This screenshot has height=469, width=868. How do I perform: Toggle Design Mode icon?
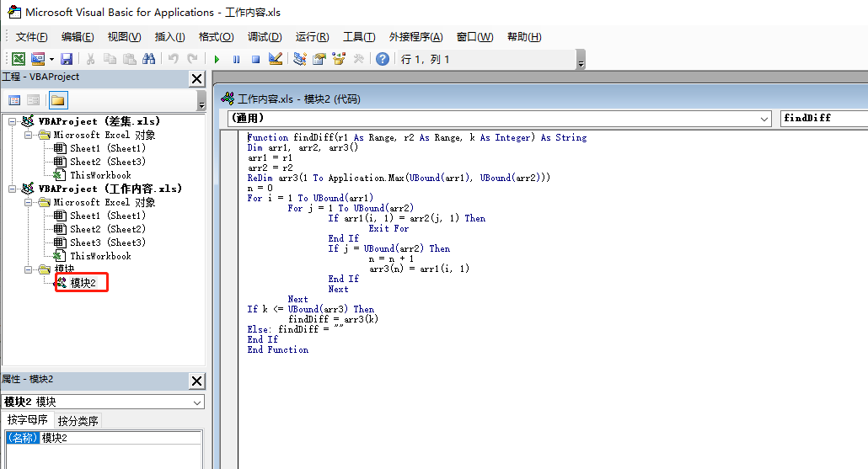pos(275,59)
